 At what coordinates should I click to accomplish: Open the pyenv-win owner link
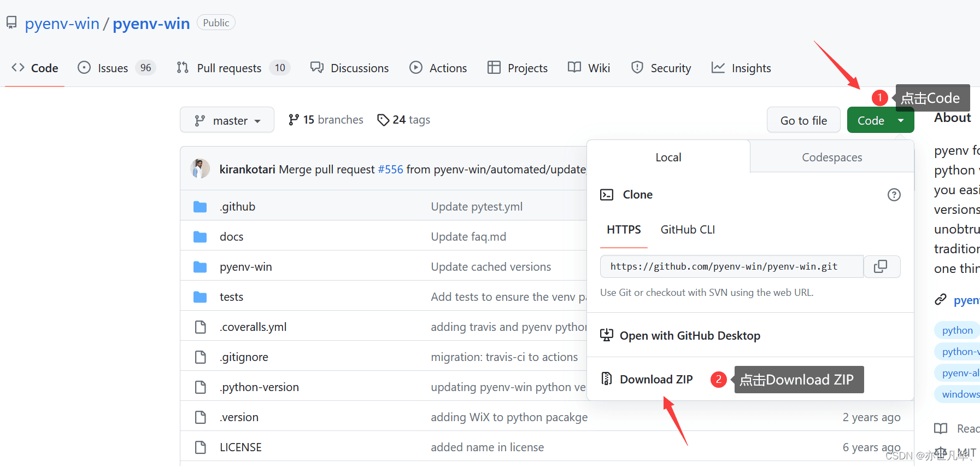62,24
